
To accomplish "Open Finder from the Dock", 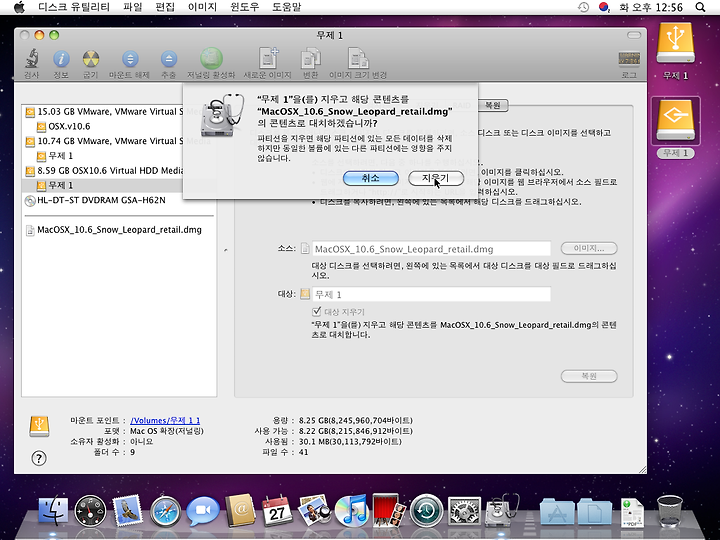I will [53, 510].
